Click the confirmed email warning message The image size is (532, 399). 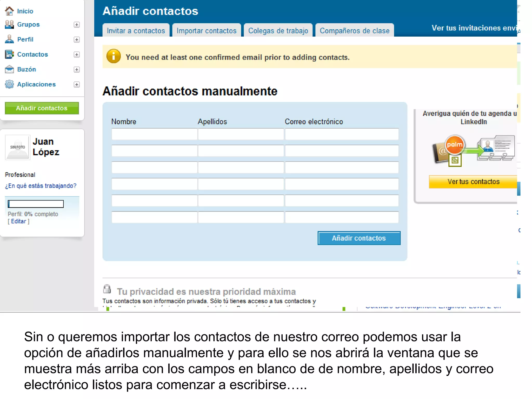pyautogui.click(x=238, y=57)
